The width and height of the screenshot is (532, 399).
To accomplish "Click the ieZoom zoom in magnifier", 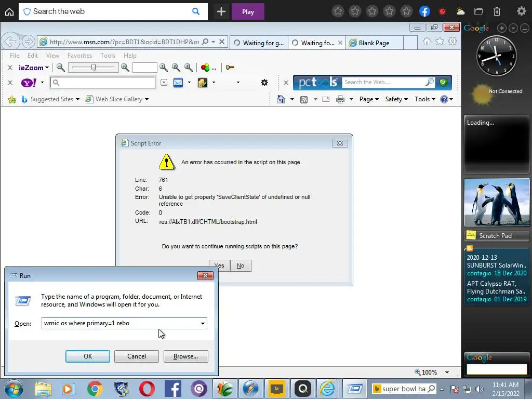I will (x=125, y=67).
